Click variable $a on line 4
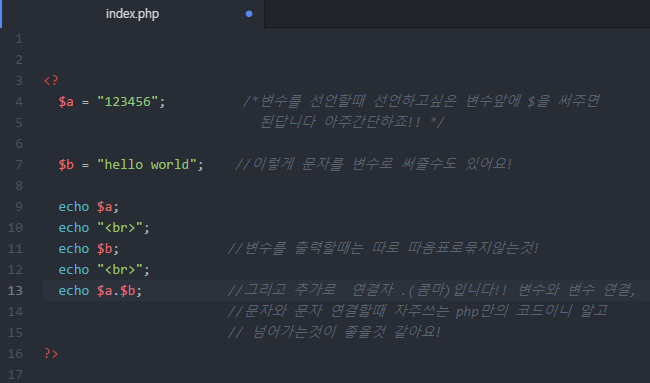This screenshot has height=383, width=650. click(x=66, y=102)
